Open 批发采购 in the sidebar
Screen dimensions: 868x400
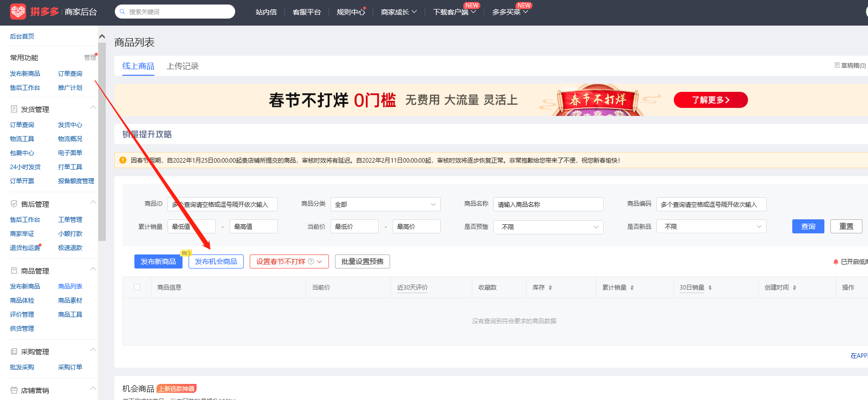tap(22, 367)
